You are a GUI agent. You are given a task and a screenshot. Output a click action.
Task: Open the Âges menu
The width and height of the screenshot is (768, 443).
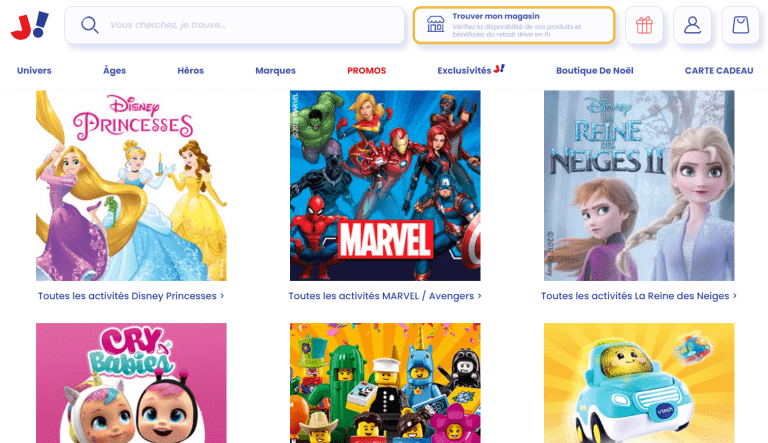coord(115,71)
